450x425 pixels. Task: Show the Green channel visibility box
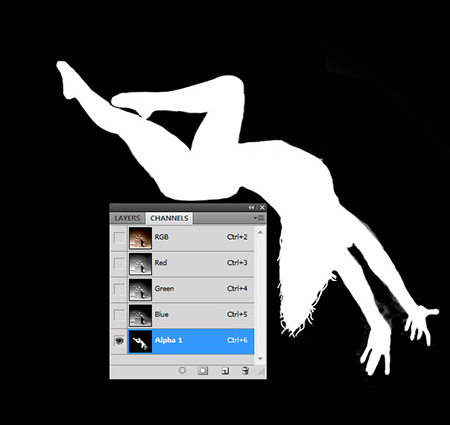tap(119, 289)
